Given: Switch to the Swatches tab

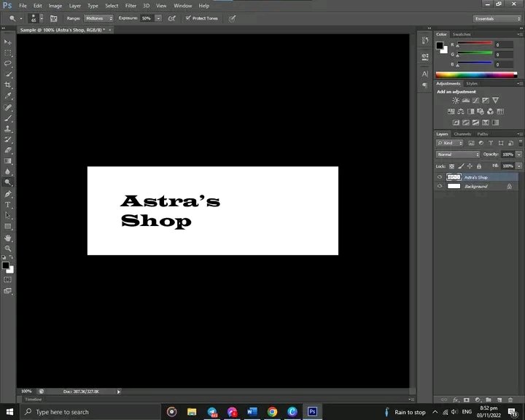Looking at the screenshot, I should 462,34.
